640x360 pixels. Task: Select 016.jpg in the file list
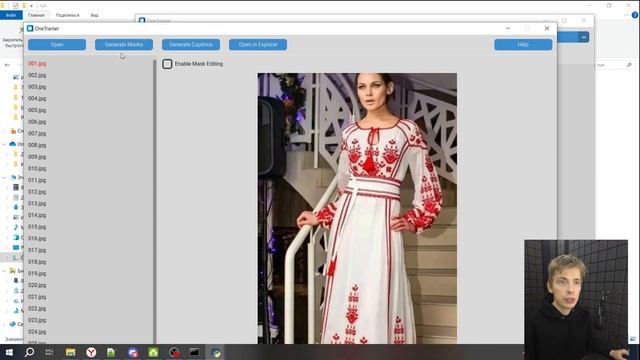(37, 238)
